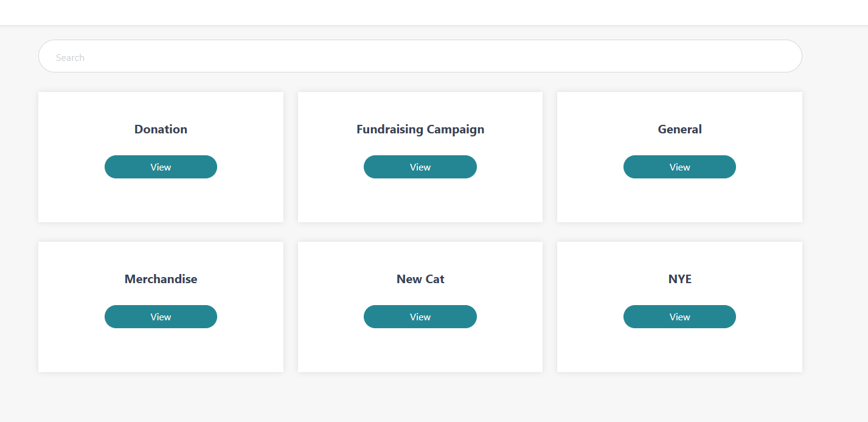The height and width of the screenshot is (422, 868).
Task: Open the Fundraising Campaign category via View
Action: [x=420, y=167]
